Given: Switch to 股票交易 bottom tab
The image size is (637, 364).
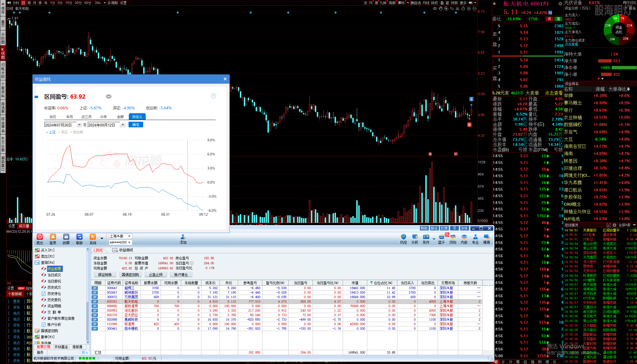Looking at the screenshot, I should 44,347.
